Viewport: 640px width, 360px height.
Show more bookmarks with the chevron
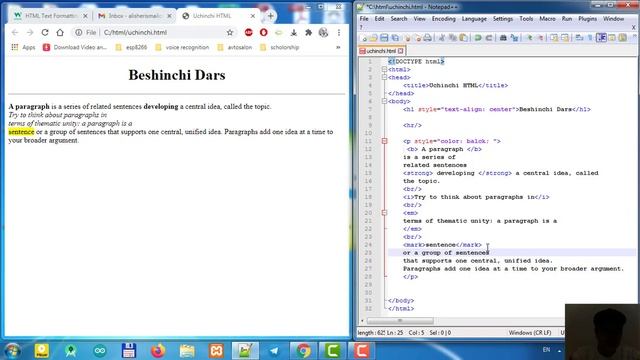[338, 47]
